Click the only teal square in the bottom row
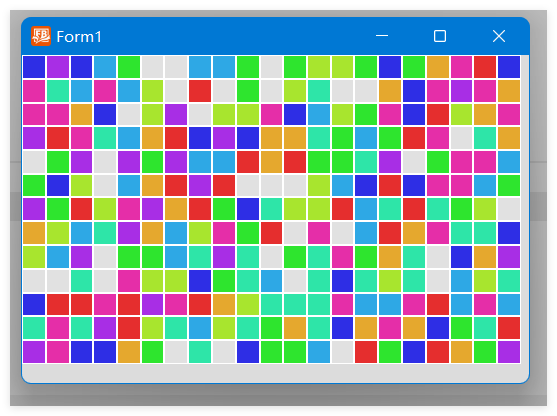Image resolution: width=557 pixels, height=416 pixels. coord(200,352)
